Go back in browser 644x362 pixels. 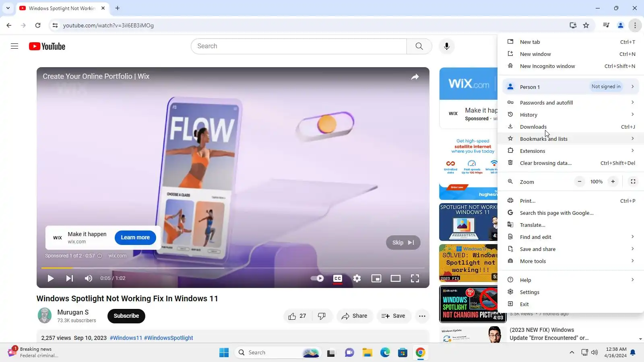pos(9,25)
